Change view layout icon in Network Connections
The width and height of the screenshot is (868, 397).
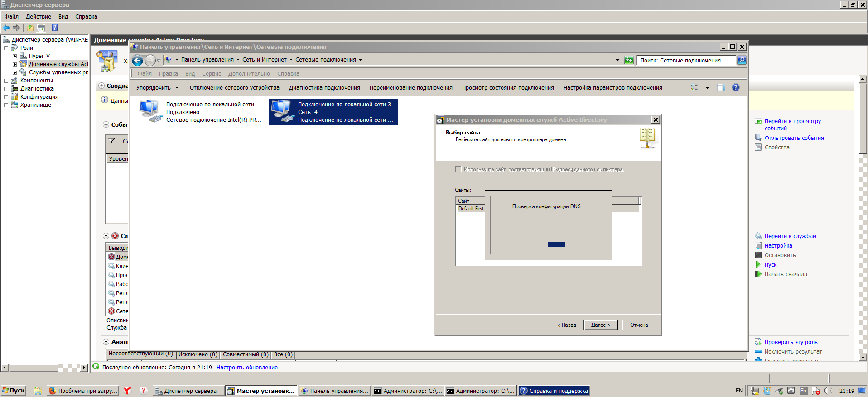tap(694, 87)
